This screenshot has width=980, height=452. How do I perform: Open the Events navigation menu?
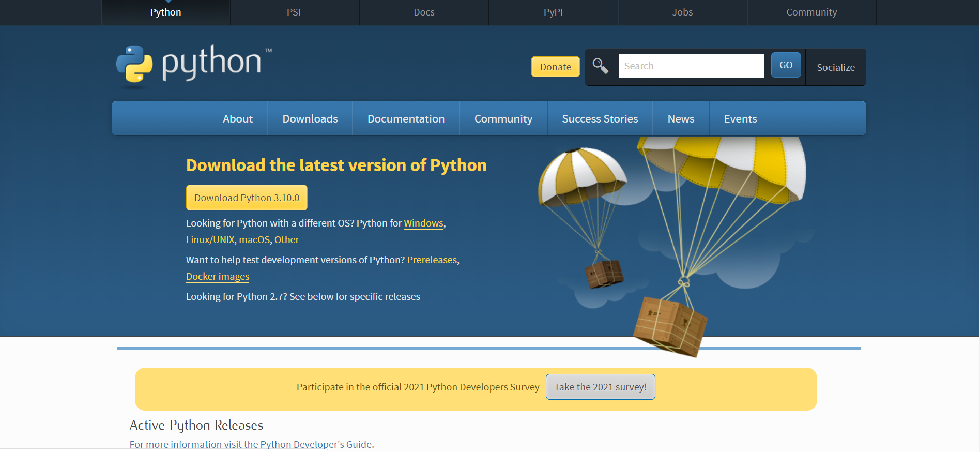(x=740, y=119)
